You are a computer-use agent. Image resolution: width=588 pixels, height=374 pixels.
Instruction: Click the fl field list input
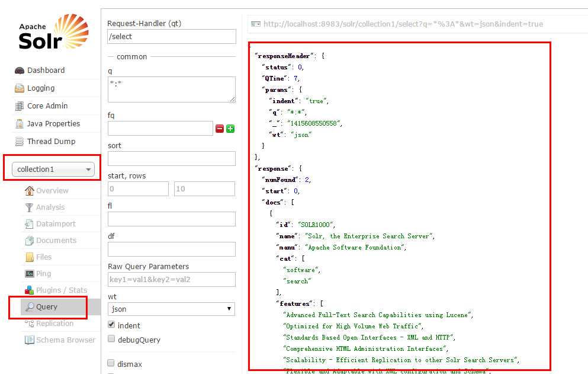click(x=172, y=219)
